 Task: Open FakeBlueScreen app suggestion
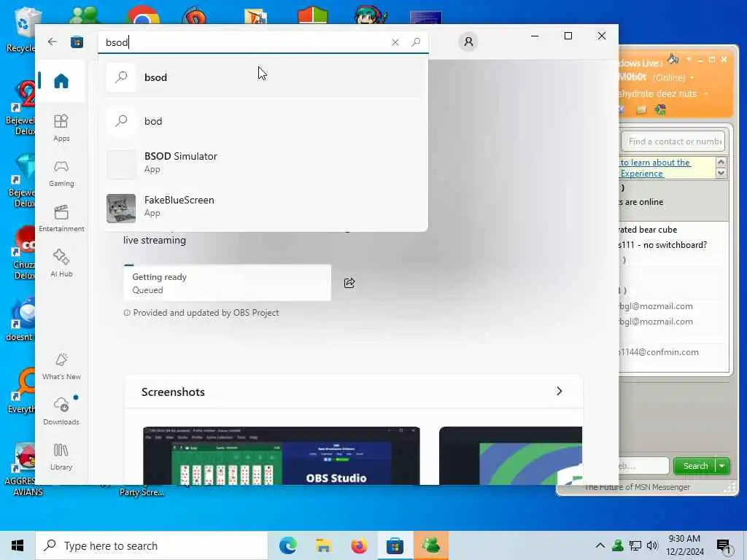coord(263,207)
